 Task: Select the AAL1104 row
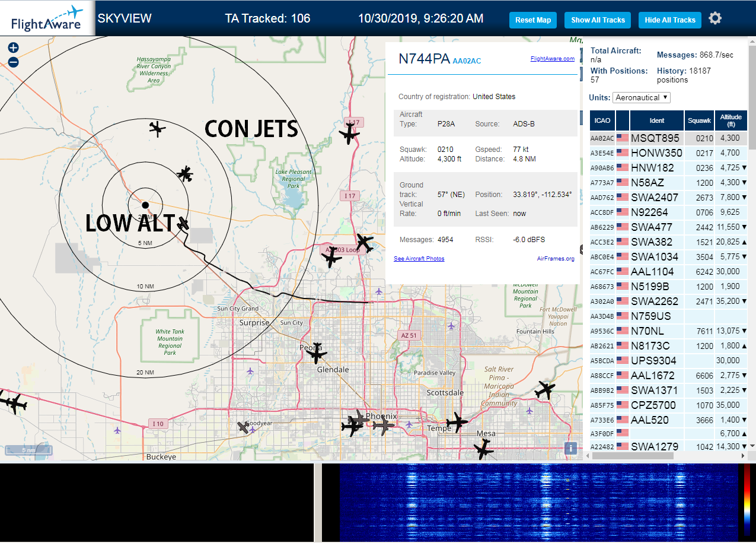click(669, 271)
